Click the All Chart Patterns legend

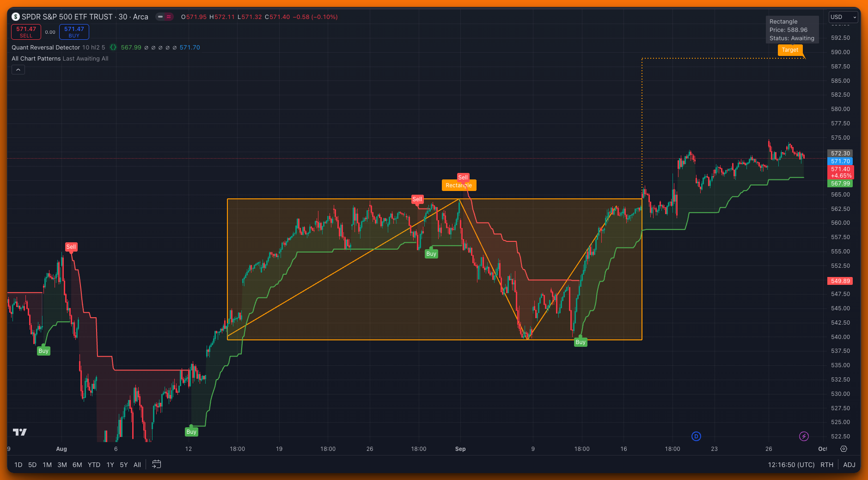36,58
